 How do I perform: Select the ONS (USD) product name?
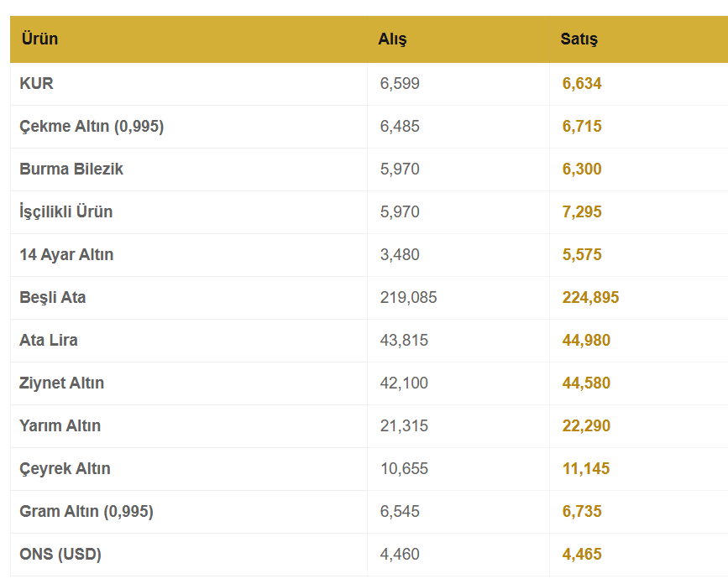pos(60,555)
